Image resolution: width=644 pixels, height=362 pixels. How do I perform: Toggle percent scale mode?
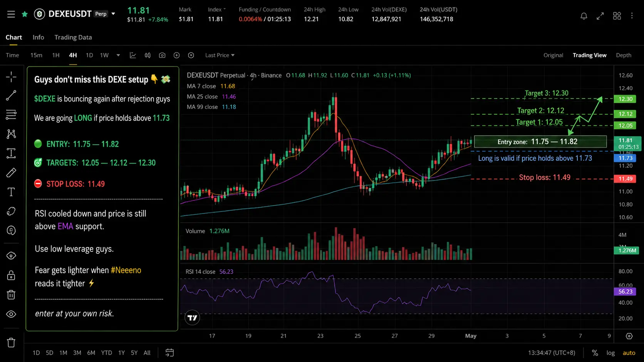[595, 353]
